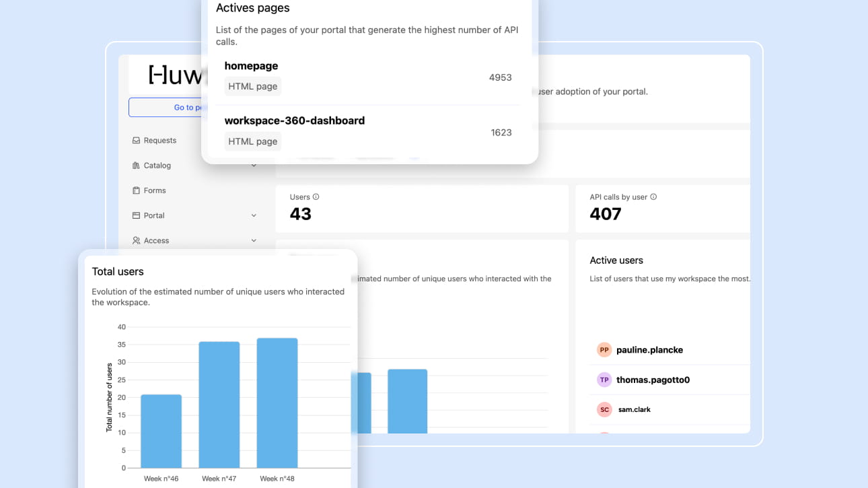Click the SC avatar for sam.clark
868x488 pixels.
tap(604, 409)
